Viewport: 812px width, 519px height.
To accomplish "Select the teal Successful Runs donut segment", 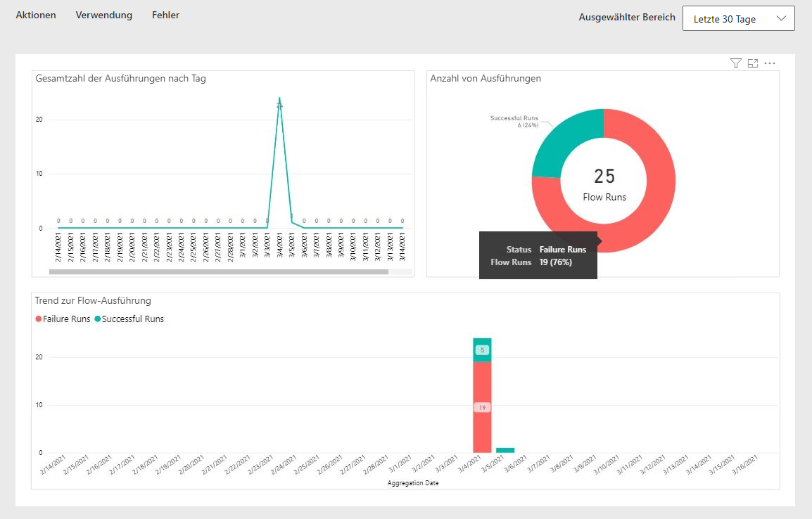I will 563,141.
